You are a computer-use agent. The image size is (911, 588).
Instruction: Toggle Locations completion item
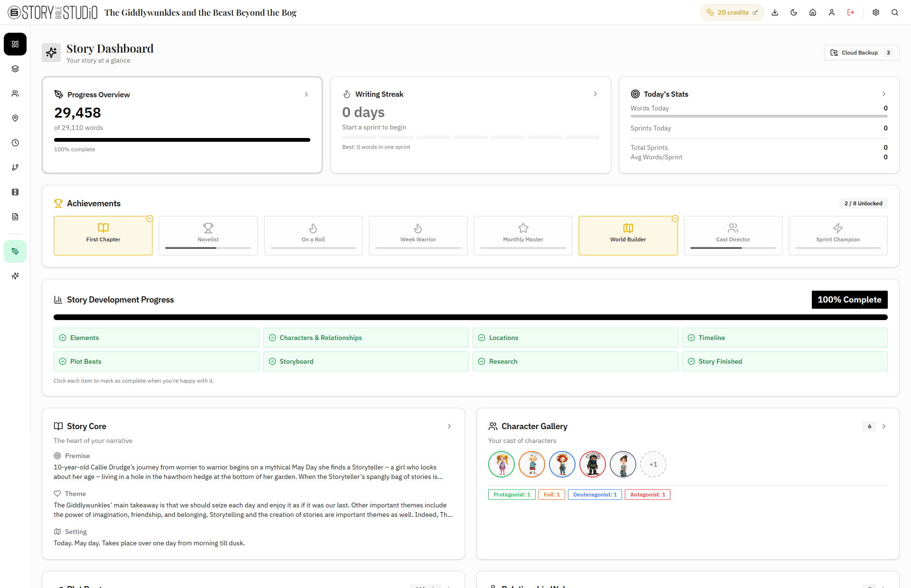tap(576, 338)
